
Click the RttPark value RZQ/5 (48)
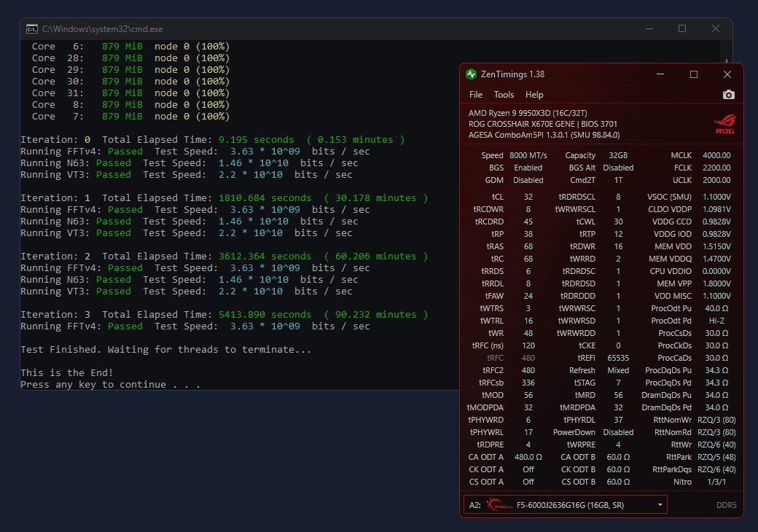716,457
